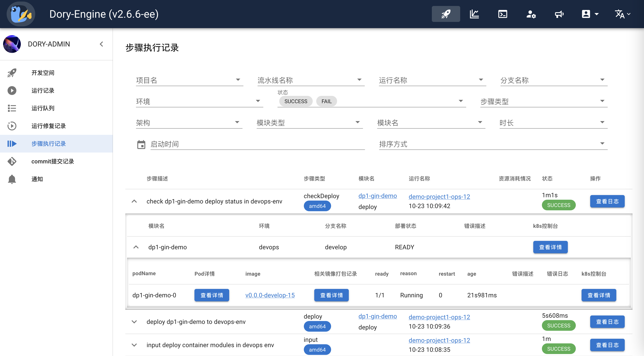The width and height of the screenshot is (644, 356).
Task: Collapse the sidebar with the arrow toggle
Action: coord(101,44)
